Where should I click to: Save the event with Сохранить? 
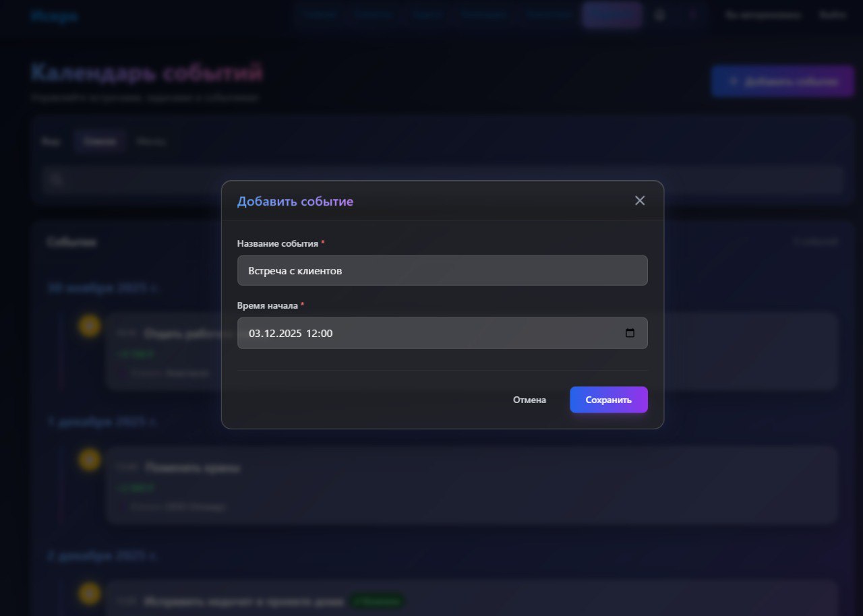tap(608, 400)
